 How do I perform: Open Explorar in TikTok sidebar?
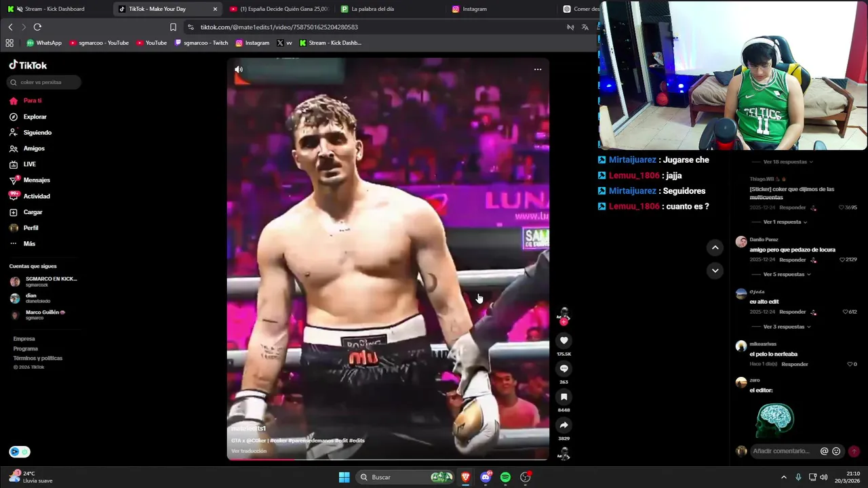point(28,117)
